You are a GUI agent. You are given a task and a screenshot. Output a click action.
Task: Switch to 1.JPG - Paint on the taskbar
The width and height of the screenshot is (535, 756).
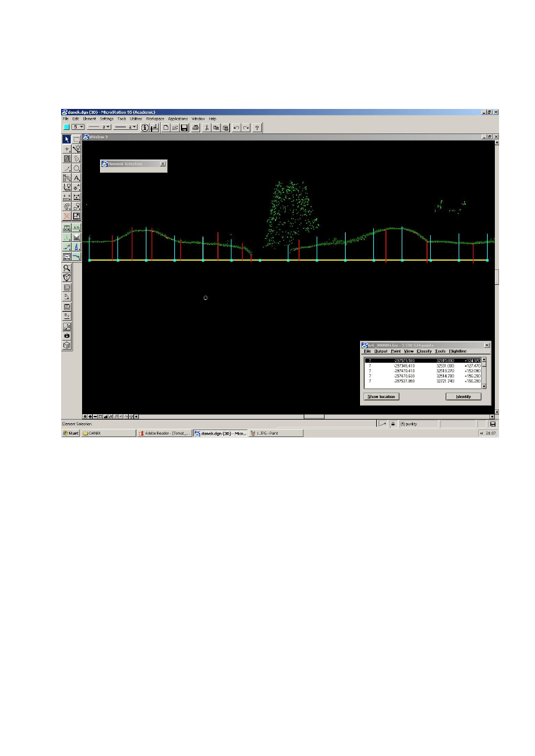(267, 433)
